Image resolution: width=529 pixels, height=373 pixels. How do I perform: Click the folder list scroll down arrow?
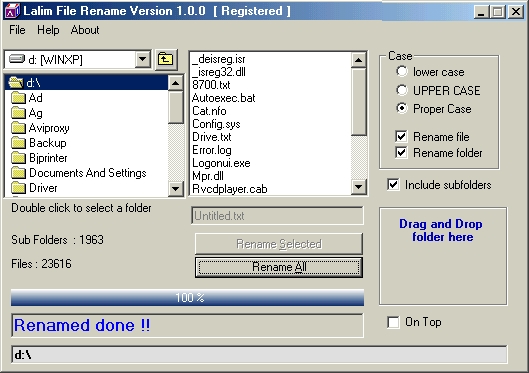click(x=175, y=189)
